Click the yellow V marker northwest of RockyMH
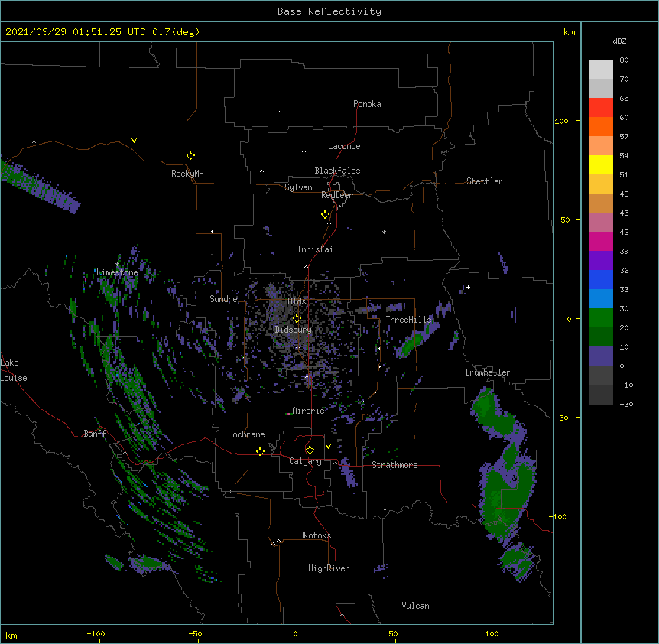The height and width of the screenshot is (644, 659). [134, 141]
